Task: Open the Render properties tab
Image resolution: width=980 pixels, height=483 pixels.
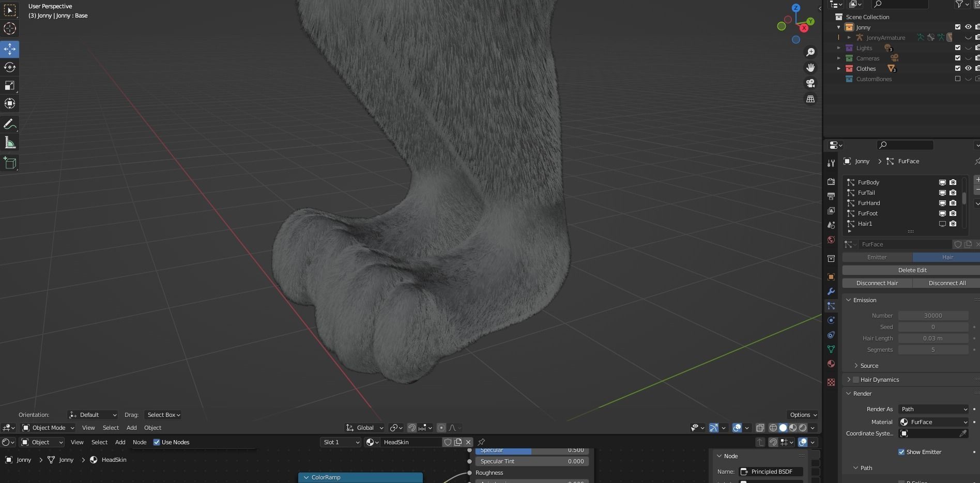Action: pyautogui.click(x=831, y=182)
